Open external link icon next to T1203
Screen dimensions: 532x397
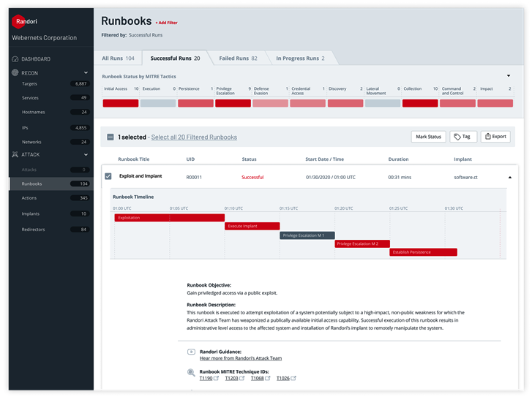point(241,378)
